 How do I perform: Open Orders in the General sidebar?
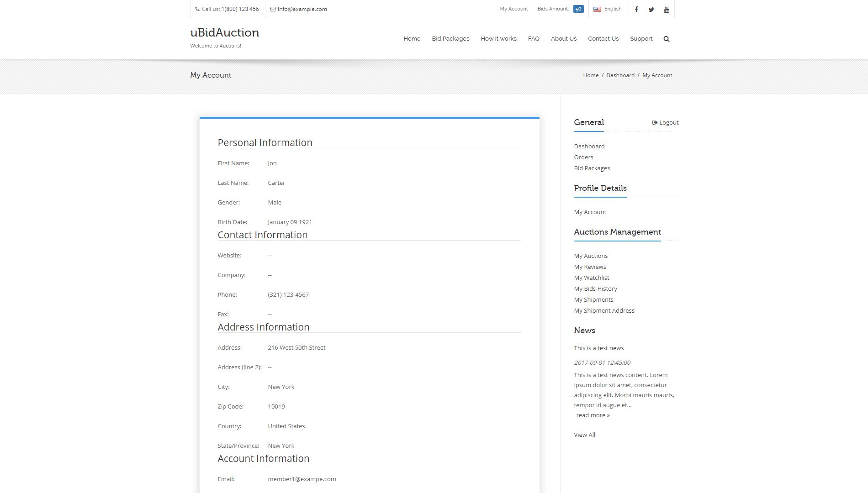583,157
